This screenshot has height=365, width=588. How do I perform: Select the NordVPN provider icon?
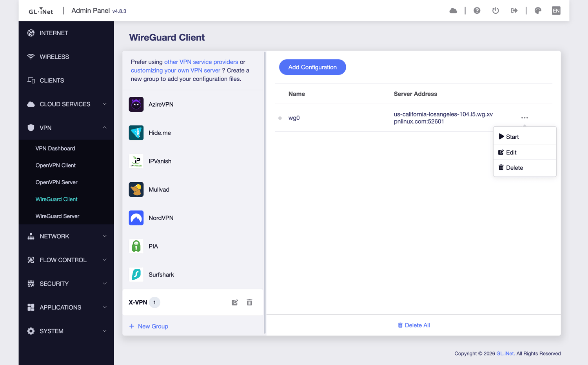136,218
